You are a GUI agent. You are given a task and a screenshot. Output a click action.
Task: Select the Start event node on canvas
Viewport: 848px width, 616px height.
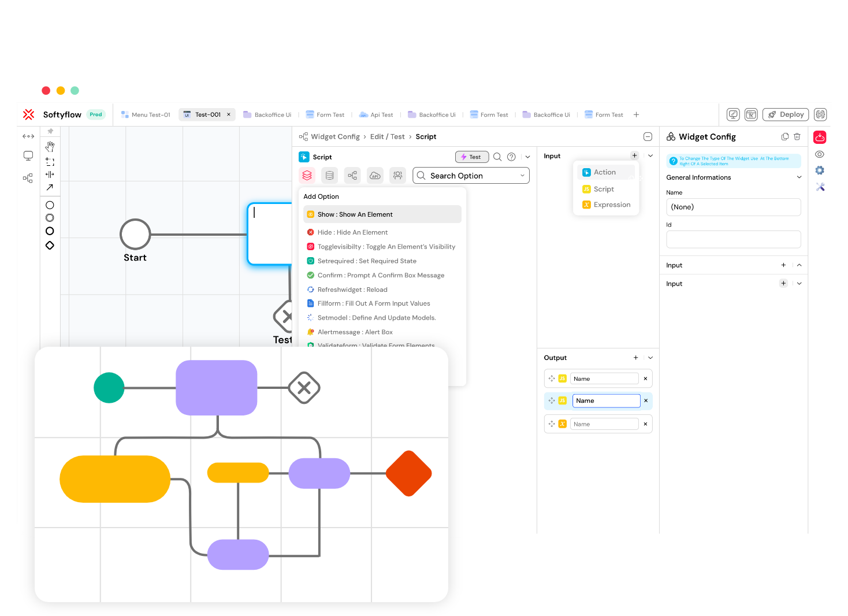pos(135,234)
